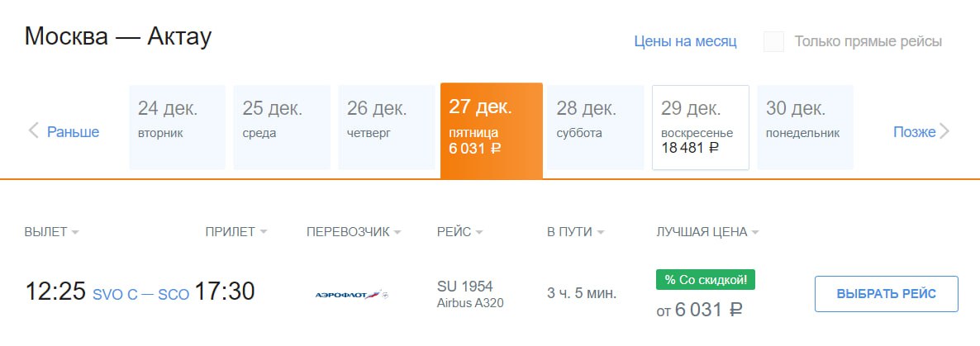The width and height of the screenshot is (980, 346).
Task: Switch to 30 дек. понедельник date
Action: coord(805,127)
